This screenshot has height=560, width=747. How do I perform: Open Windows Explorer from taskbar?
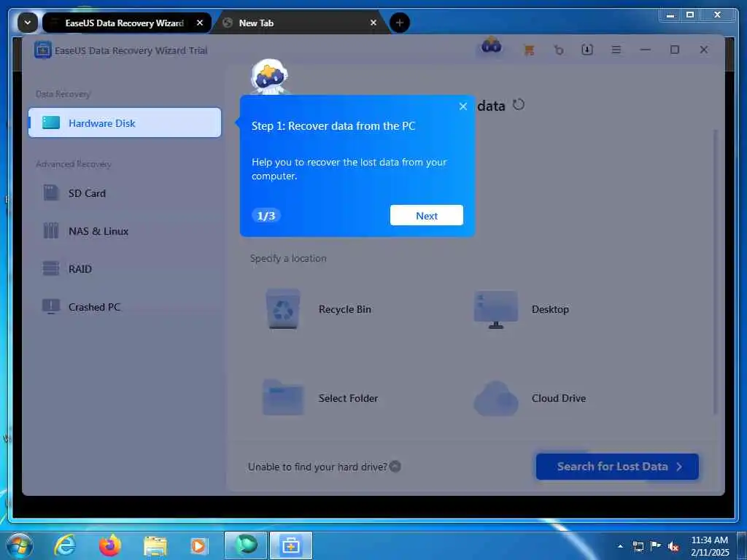point(155,546)
